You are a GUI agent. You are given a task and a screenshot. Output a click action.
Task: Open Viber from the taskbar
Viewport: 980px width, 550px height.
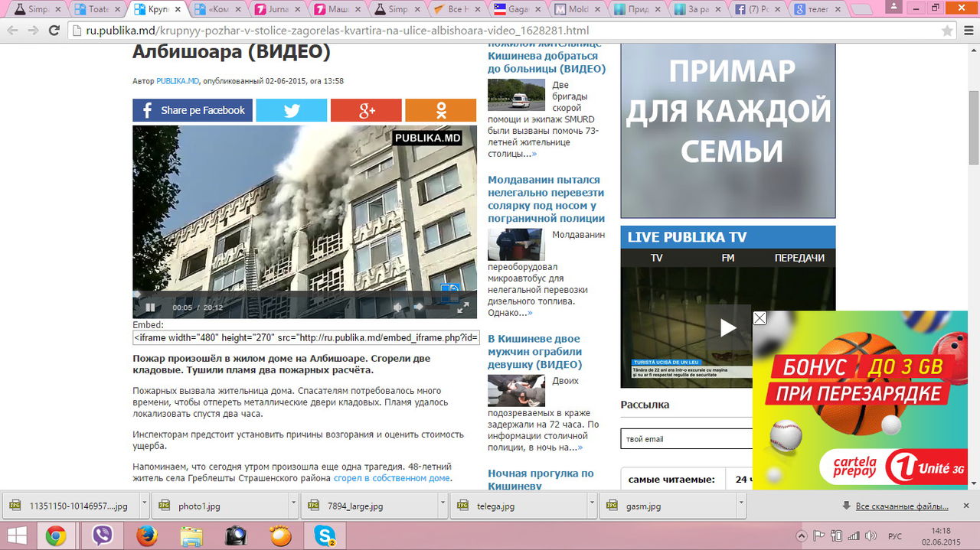pos(101,535)
